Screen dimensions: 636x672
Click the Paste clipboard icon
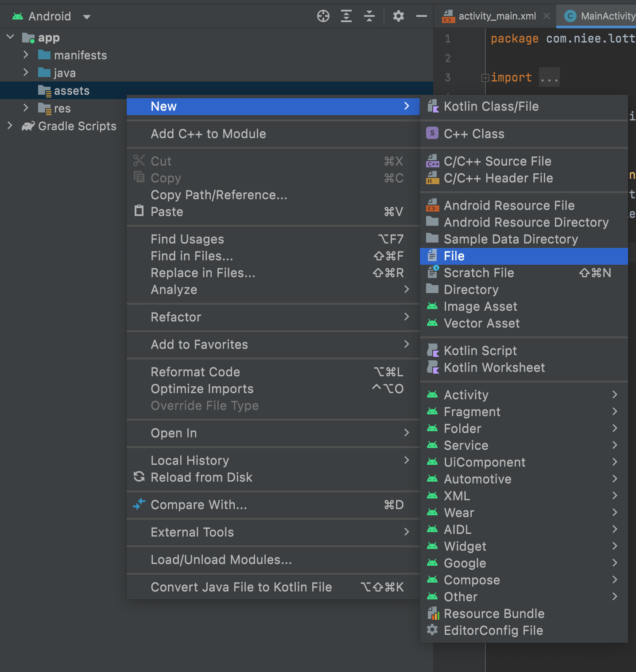tap(139, 211)
